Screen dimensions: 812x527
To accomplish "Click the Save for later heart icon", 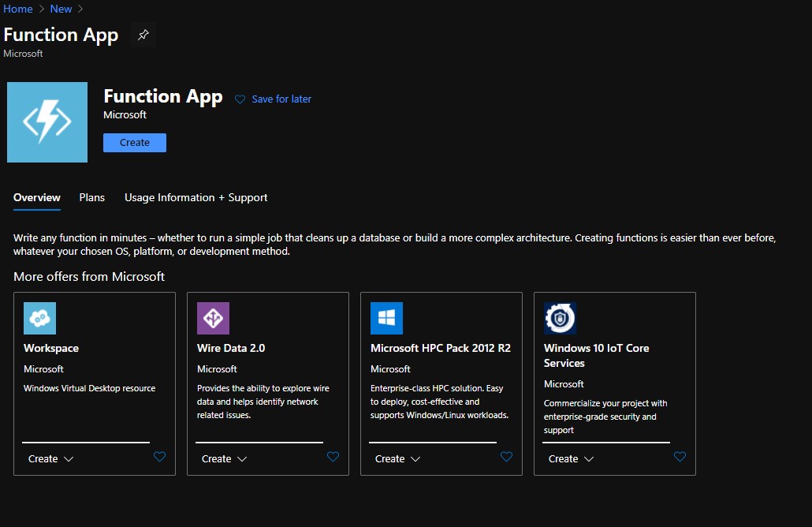I will click(x=240, y=99).
